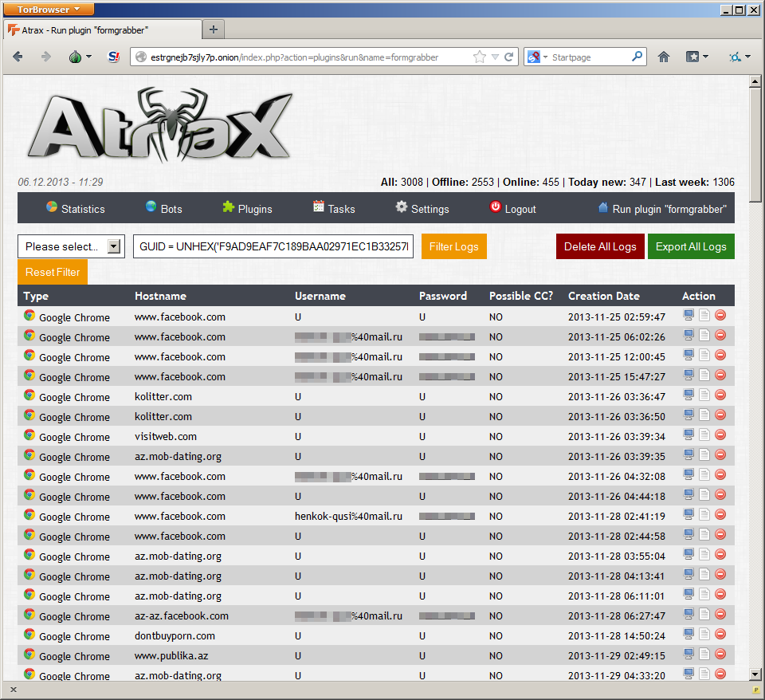Close the status bar add-on bar X
This screenshot has width=765, height=700.
14,690
